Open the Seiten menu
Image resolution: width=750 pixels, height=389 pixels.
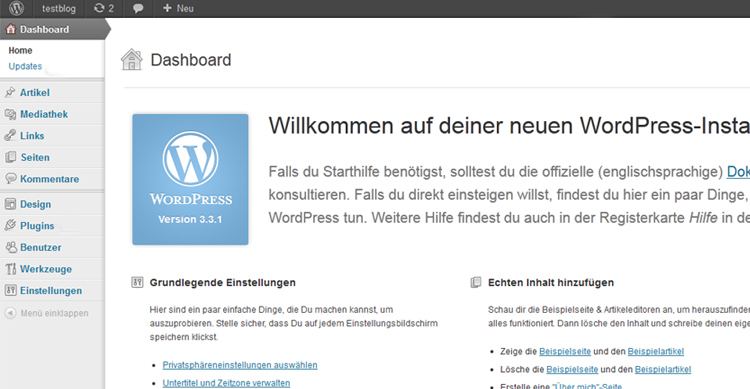(x=35, y=157)
